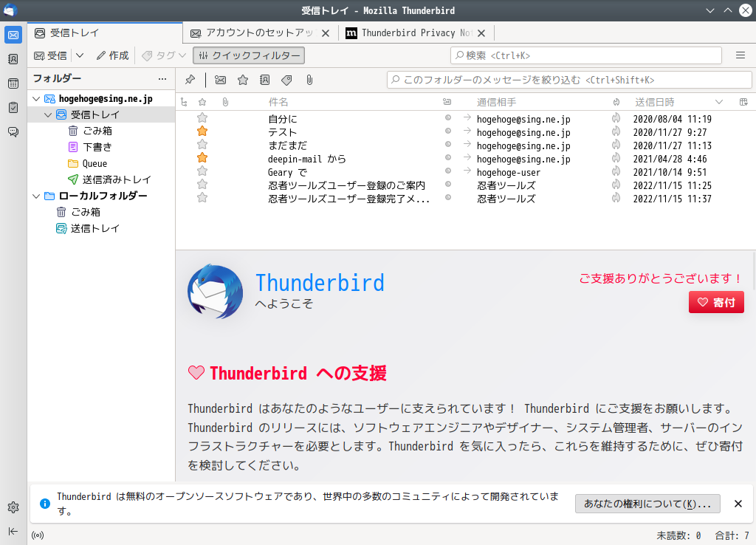Keep quick filters pinned
This screenshot has height=545, width=756.
190,80
